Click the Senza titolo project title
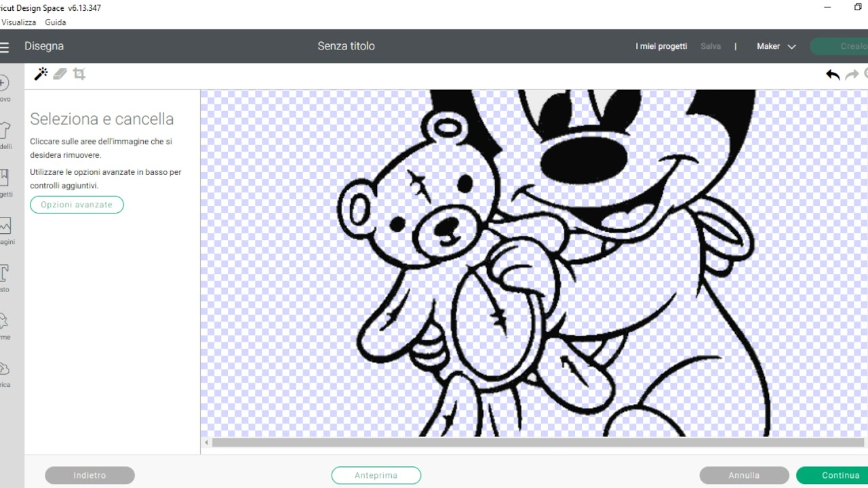 pyautogui.click(x=346, y=46)
